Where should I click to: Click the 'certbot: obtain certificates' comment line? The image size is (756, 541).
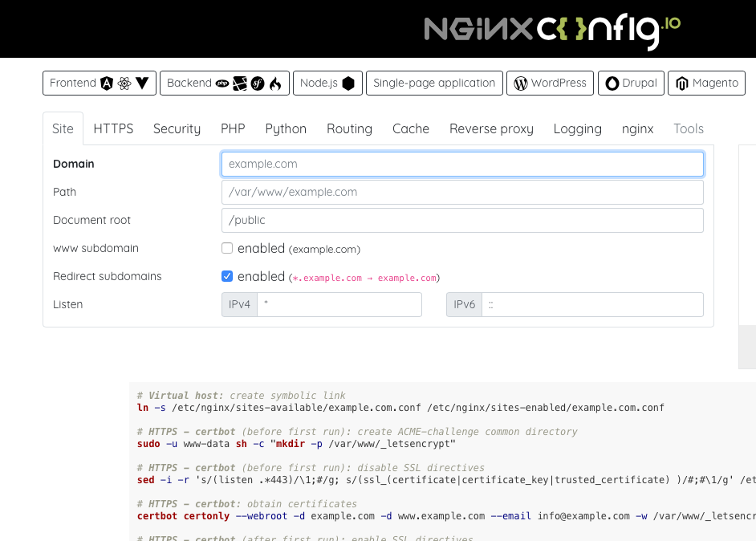(x=247, y=504)
